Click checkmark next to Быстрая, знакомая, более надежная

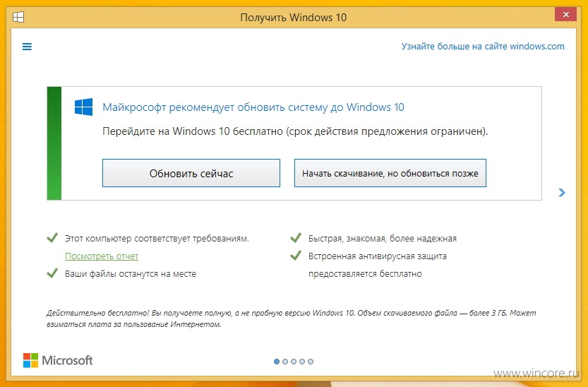(x=296, y=238)
